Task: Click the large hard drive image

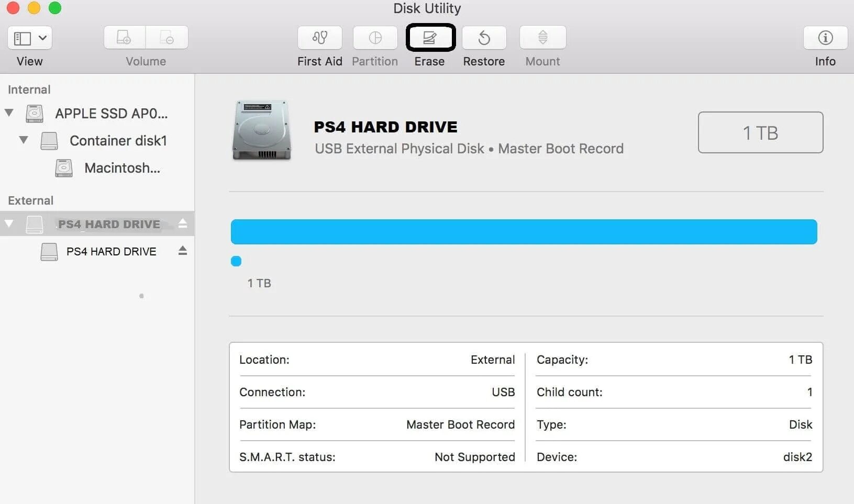Action: pyautogui.click(x=262, y=130)
